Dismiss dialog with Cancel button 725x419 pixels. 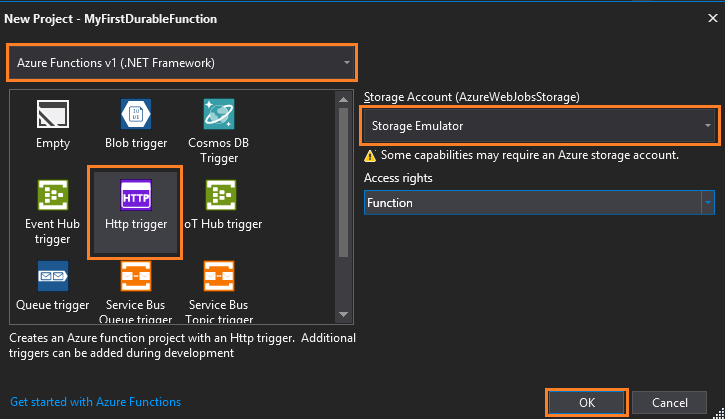coord(670,402)
